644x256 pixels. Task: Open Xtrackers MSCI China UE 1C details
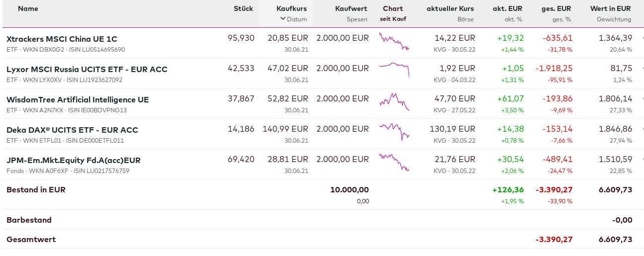tap(62, 39)
